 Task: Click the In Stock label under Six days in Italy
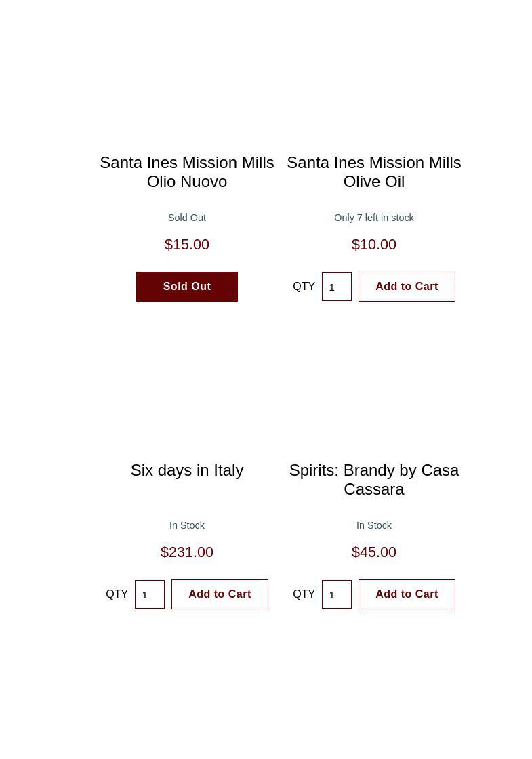coord(187,525)
